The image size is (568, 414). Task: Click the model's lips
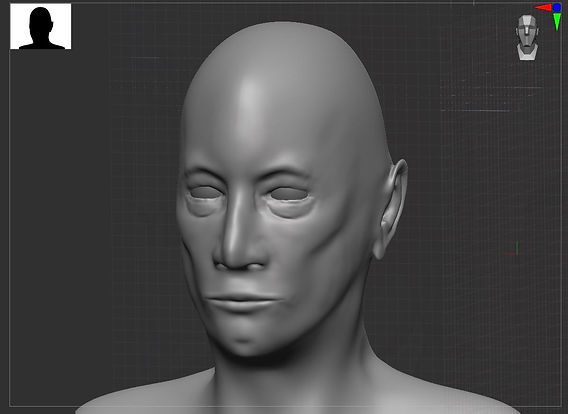click(243, 303)
